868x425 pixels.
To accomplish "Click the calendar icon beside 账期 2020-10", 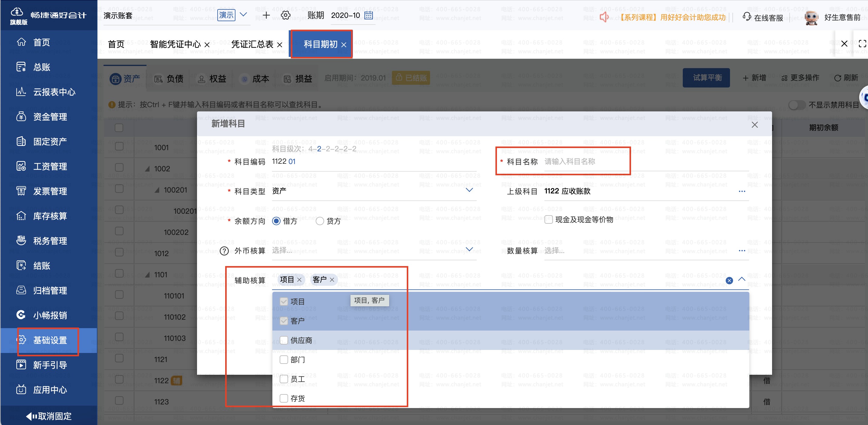I will 369,15.
